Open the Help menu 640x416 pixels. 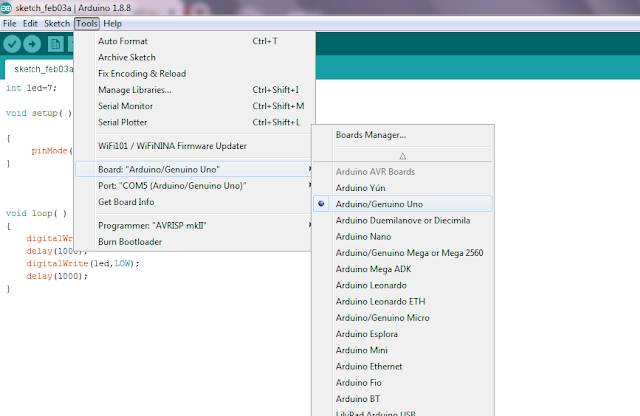pyautogui.click(x=112, y=23)
